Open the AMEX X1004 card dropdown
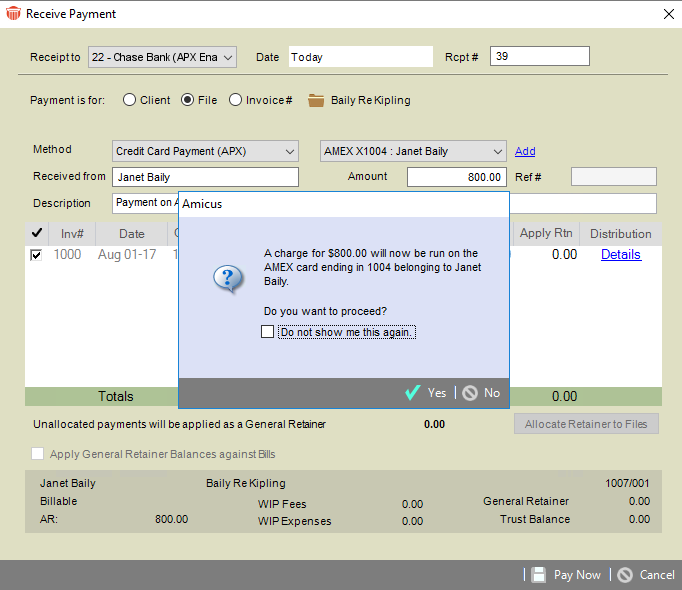Viewport: 682px width, 590px height. click(413, 151)
